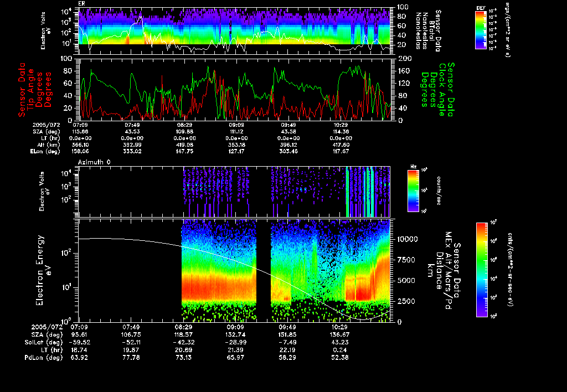Select SZA value 114.36

pos(341,132)
